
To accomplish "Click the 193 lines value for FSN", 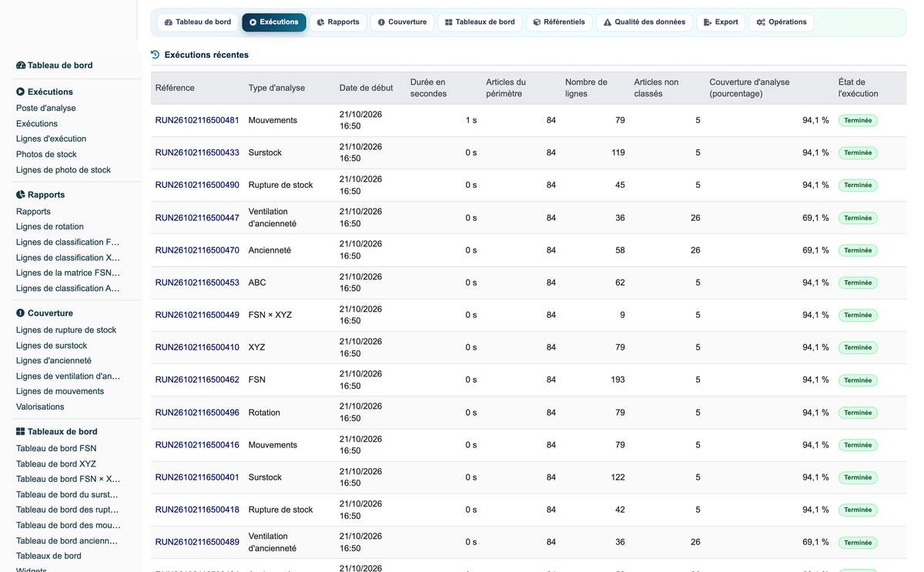I will (618, 380).
